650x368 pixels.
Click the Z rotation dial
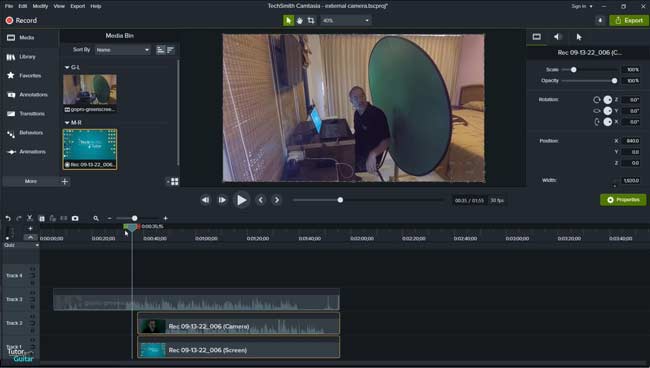coord(608,100)
